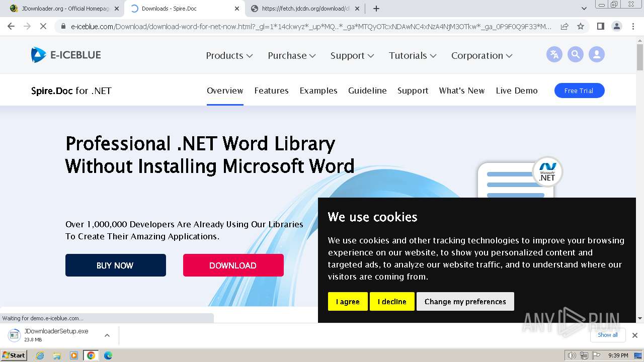
Task: Open the Examples section
Action: point(318,90)
